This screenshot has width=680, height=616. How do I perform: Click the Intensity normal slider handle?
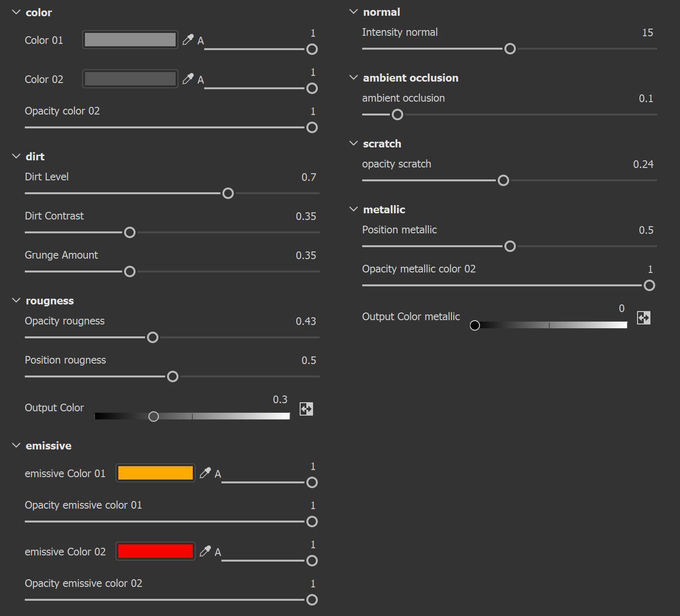510,49
